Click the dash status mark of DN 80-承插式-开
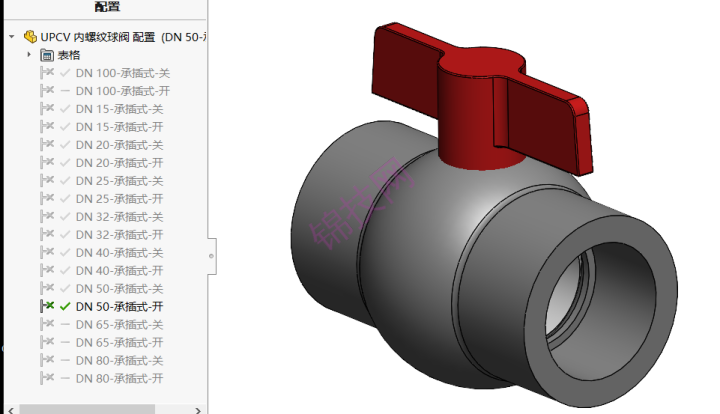 (x=65, y=378)
